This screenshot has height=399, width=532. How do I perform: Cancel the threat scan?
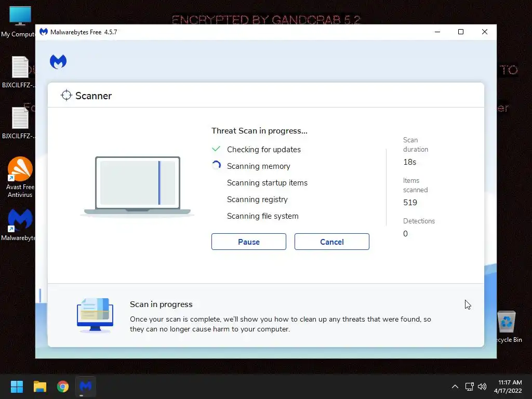(332, 242)
